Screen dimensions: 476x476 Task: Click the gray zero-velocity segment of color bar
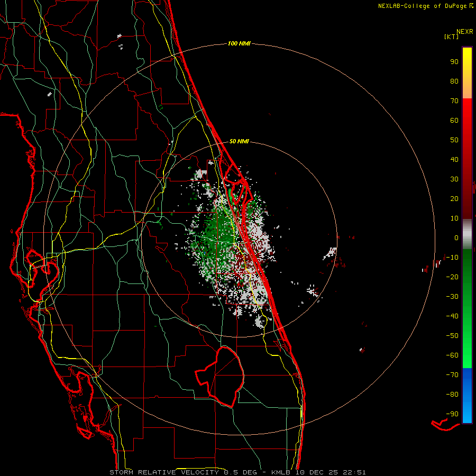467,234
